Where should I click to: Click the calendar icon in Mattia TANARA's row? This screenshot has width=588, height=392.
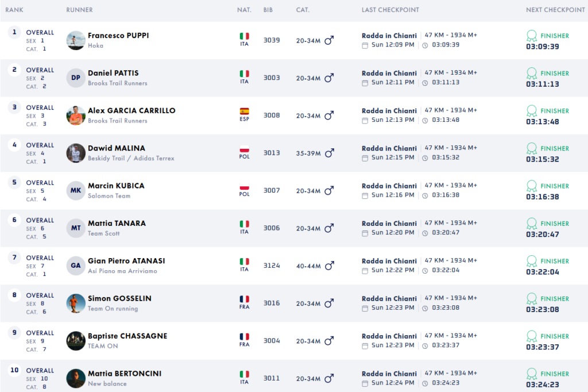point(365,233)
